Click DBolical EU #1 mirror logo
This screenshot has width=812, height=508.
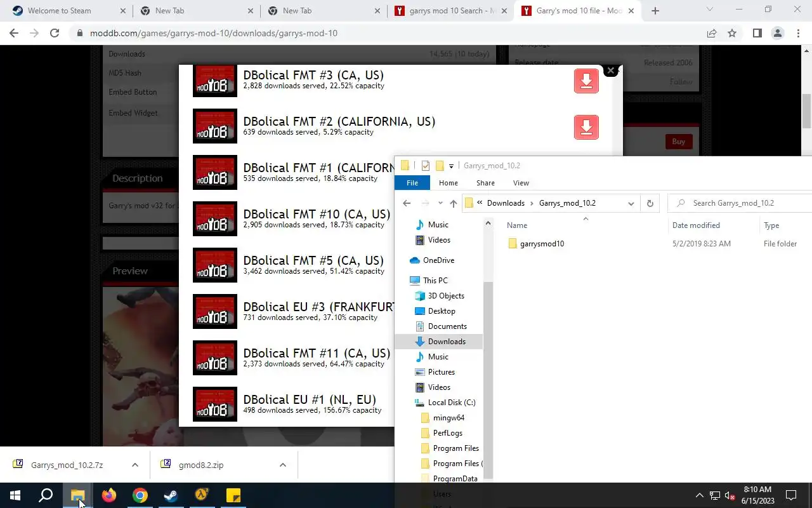(215, 404)
